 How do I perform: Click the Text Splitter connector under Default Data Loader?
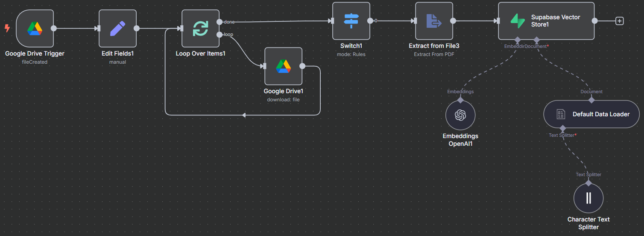(x=562, y=128)
